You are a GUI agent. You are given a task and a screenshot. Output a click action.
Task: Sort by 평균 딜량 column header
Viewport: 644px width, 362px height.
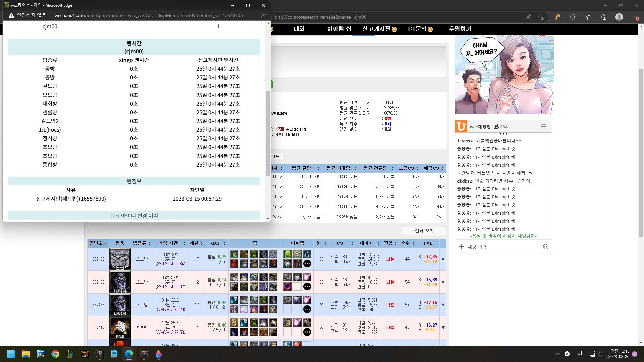click(x=304, y=168)
